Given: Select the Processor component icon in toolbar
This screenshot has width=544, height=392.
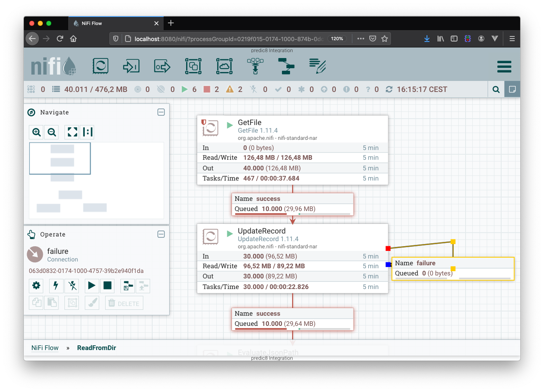Looking at the screenshot, I should click(x=100, y=66).
